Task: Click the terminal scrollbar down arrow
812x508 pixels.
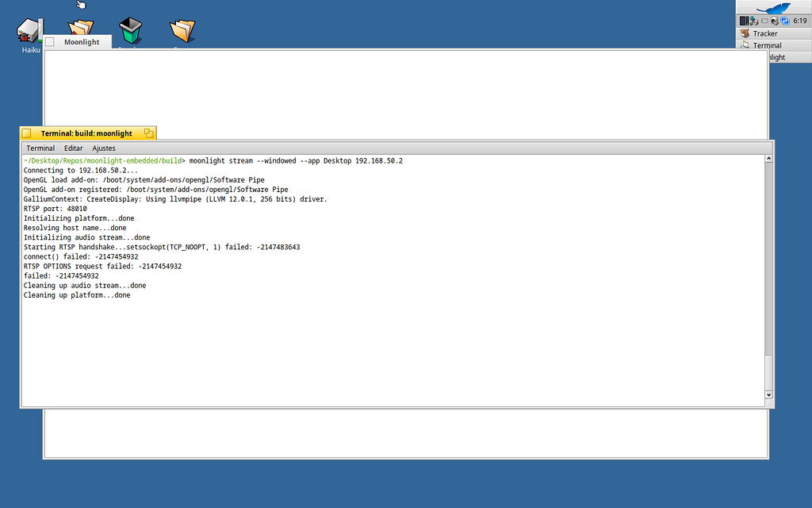Action: point(768,394)
